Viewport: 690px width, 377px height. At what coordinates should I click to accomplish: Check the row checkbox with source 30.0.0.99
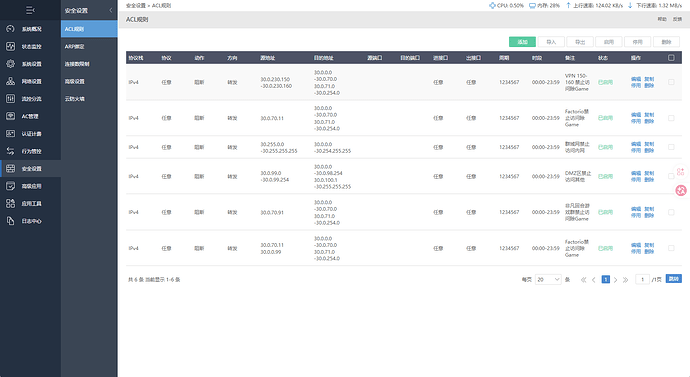[671, 248]
